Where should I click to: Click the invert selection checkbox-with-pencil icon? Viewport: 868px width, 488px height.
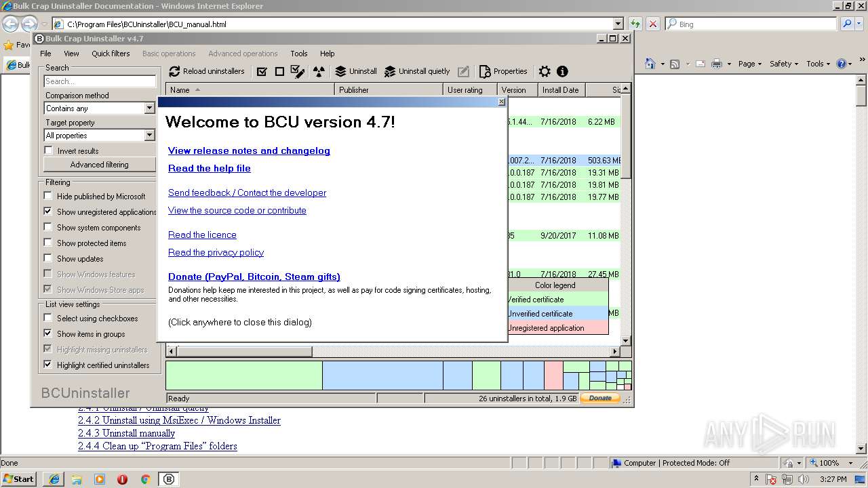[x=298, y=71]
